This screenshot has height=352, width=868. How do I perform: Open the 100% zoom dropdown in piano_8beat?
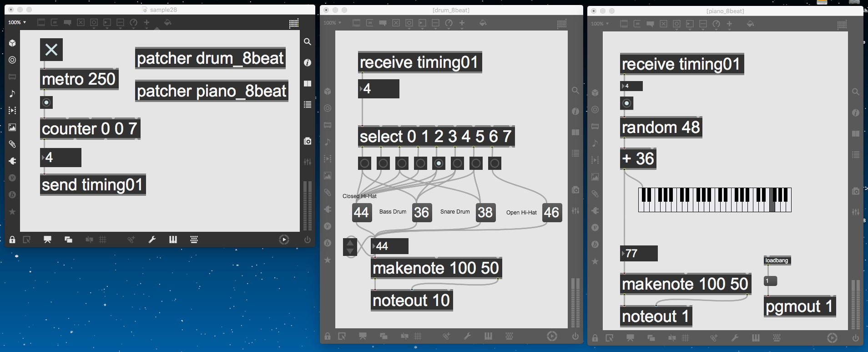pos(600,24)
